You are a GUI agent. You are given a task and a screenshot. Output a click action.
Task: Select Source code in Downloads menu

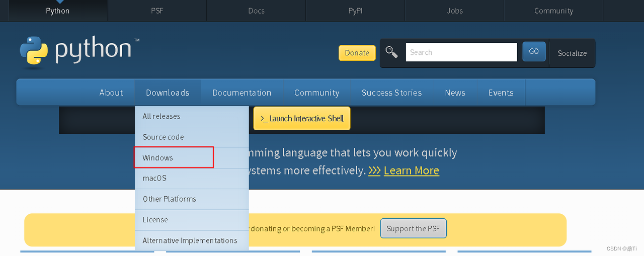[x=192, y=137]
